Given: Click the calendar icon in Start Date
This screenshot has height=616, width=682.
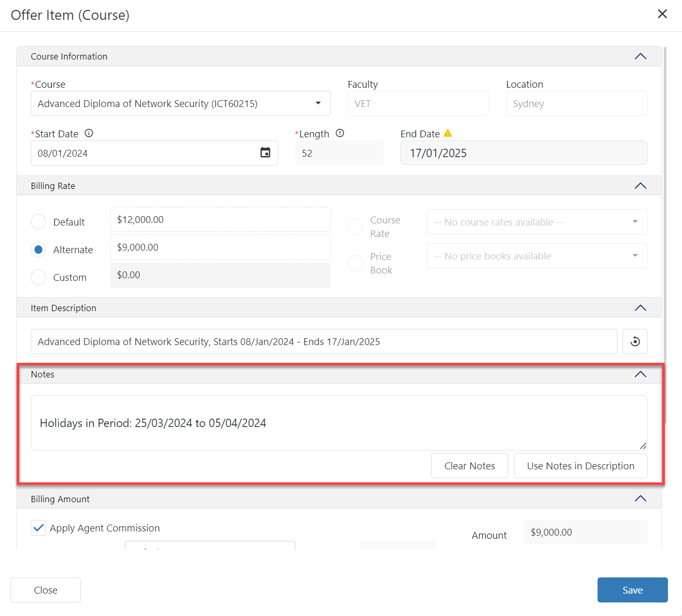Looking at the screenshot, I should pyautogui.click(x=265, y=153).
